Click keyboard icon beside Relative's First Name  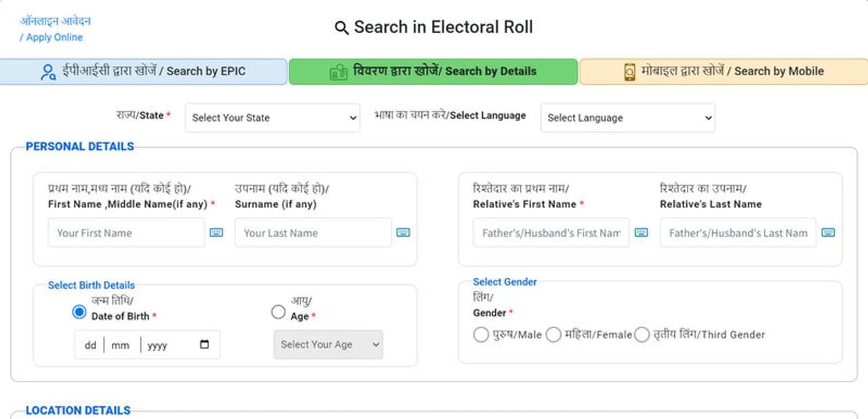coord(641,233)
